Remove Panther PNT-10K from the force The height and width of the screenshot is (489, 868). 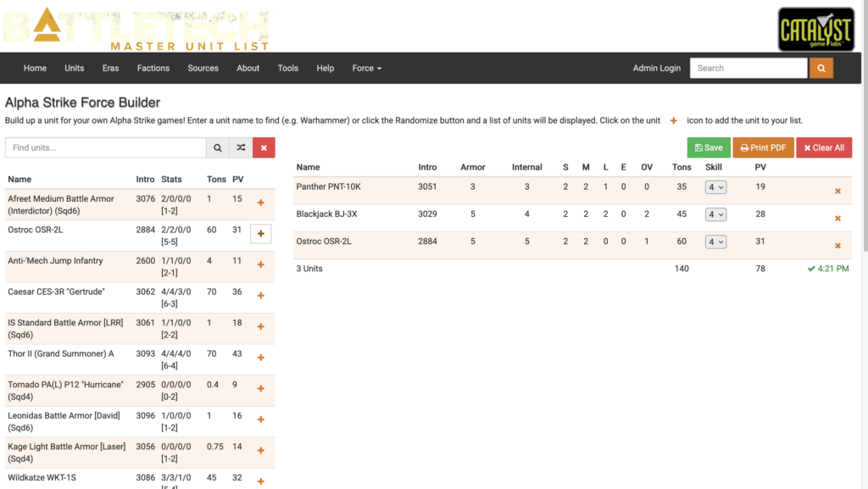(x=837, y=192)
